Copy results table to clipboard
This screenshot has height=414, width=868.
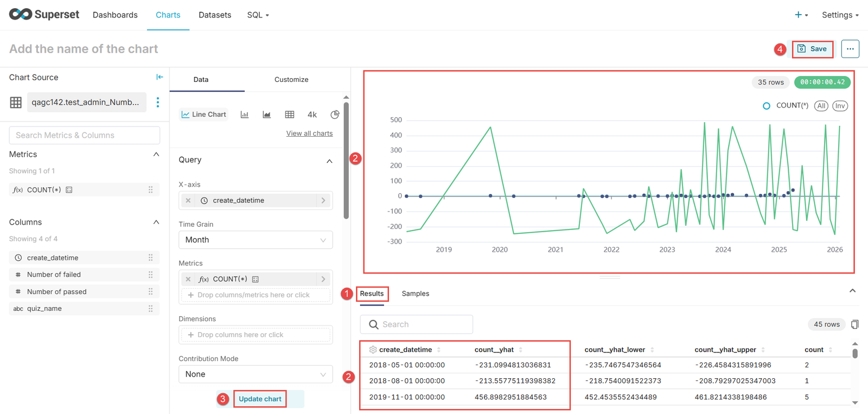click(855, 324)
